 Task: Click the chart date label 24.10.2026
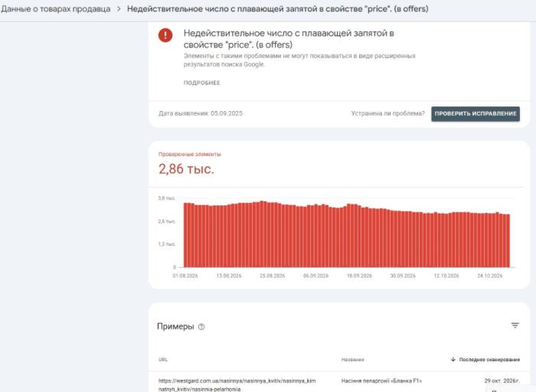[490, 276]
